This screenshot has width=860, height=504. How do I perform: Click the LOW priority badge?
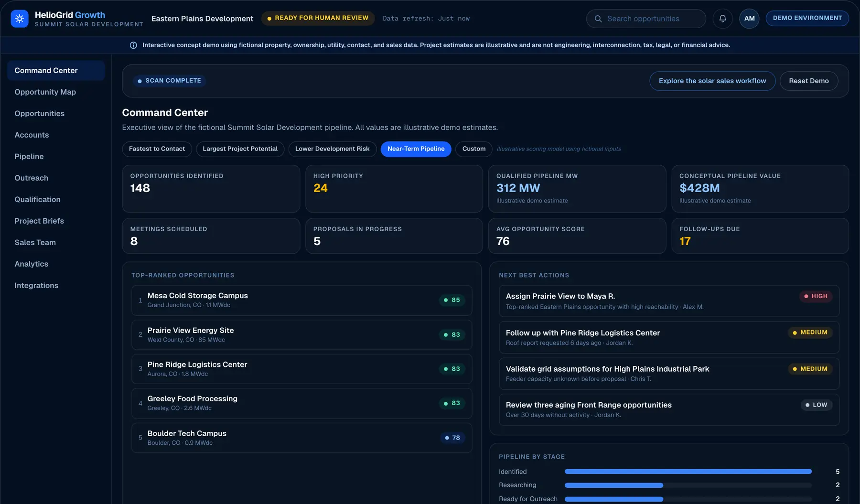point(816,405)
